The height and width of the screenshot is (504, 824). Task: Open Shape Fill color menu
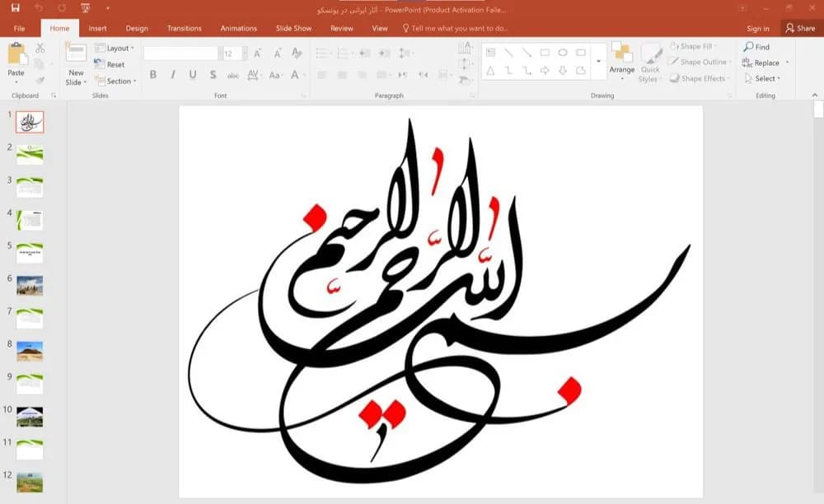pos(693,46)
